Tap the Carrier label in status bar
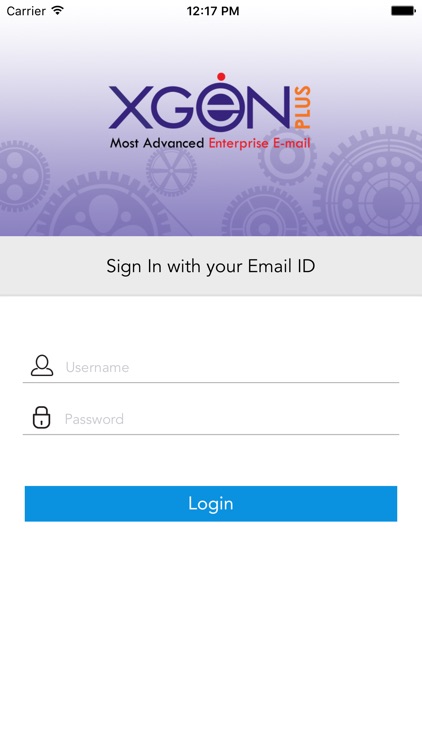This screenshot has height=750, width=422. [26, 11]
